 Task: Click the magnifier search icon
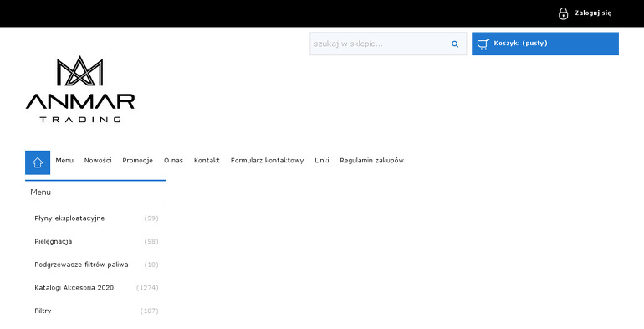coord(455,44)
